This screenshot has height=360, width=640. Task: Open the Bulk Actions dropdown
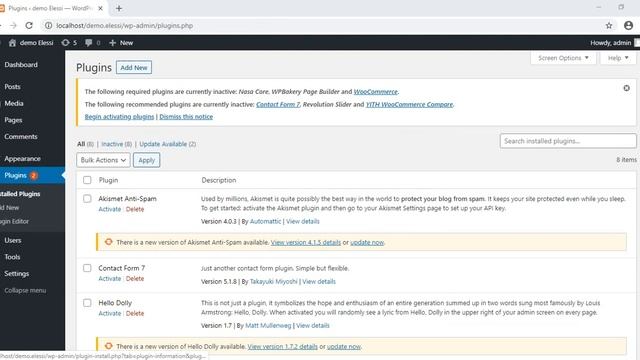click(103, 160)
